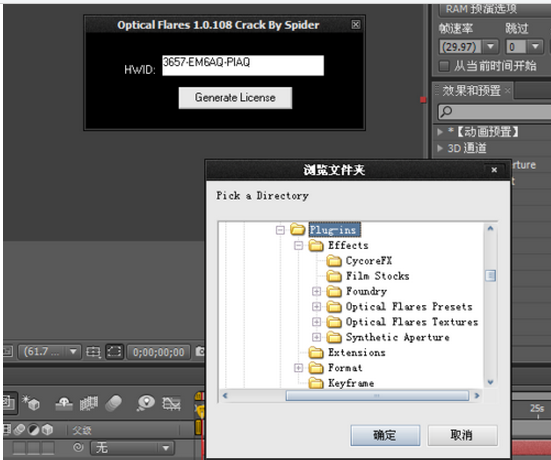Expand the Format folder node
This screenshot has width=551, height=460.
tap(298, 368)
